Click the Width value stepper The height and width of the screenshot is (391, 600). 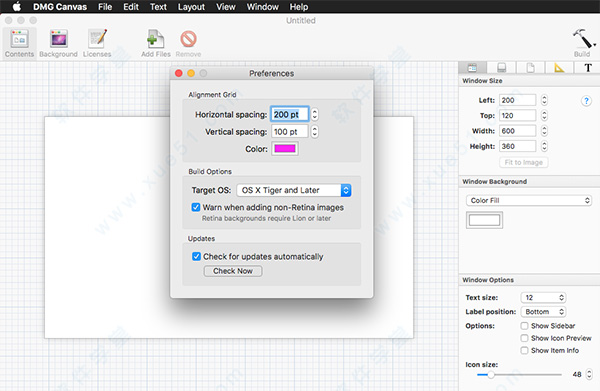click(x=544, y=131)
